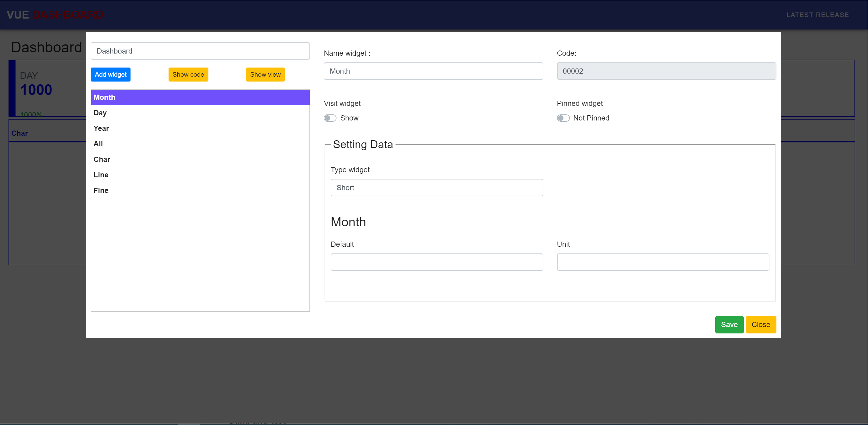Click into the Default value field
The image size is (868, 425).
pos(436,262)
